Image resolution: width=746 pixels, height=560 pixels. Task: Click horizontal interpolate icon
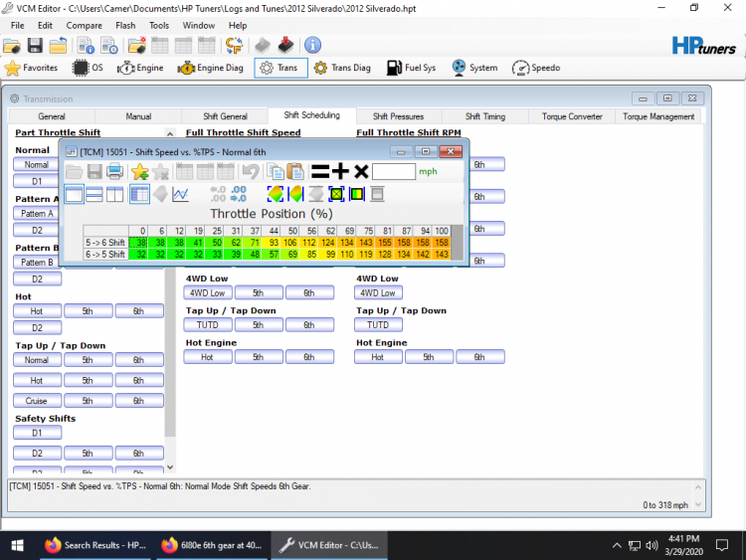296,194
